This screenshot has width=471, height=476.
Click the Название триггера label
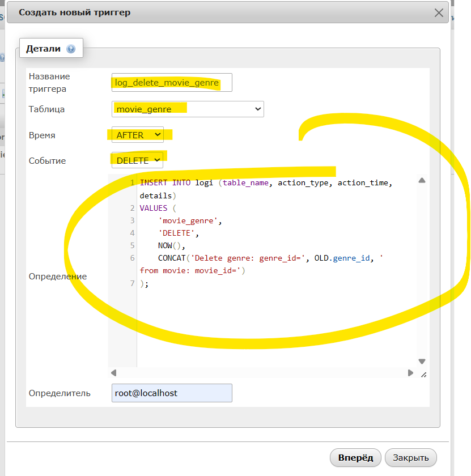[x=49, y=83]
